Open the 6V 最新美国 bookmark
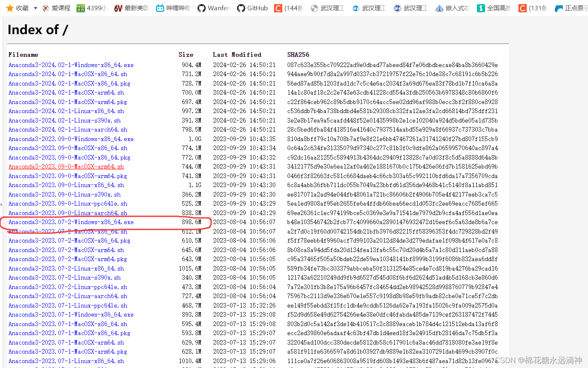 pyautogui.click(x=131, y=8)
